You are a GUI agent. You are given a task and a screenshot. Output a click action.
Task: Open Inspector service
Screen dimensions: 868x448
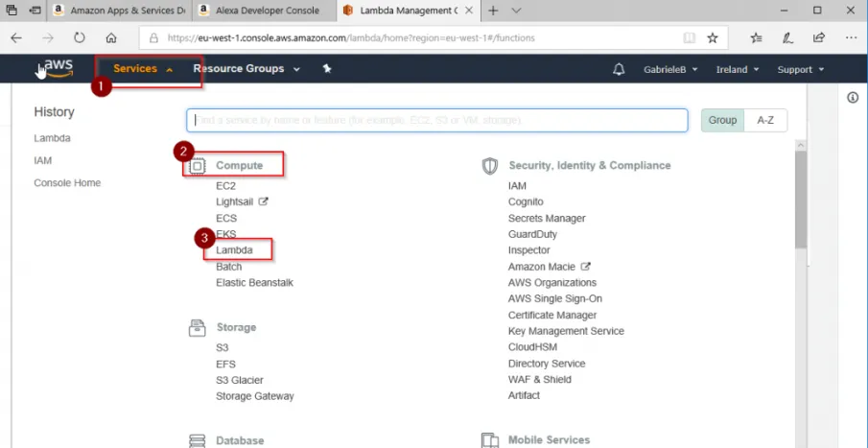pyautogui.click(x=529, y=250)
